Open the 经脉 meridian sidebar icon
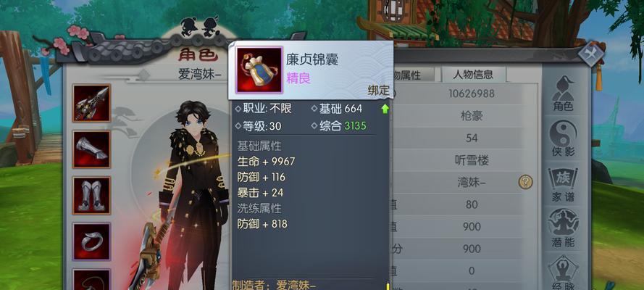Viewport: 644px width, 290px height. (x=563, y=273)
